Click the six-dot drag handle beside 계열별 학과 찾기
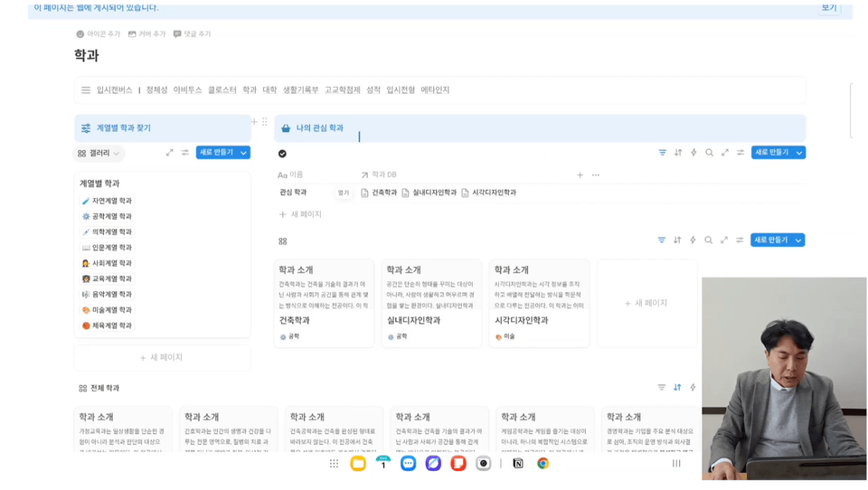The width and height of the screenshot is (868, 490). 265,121
